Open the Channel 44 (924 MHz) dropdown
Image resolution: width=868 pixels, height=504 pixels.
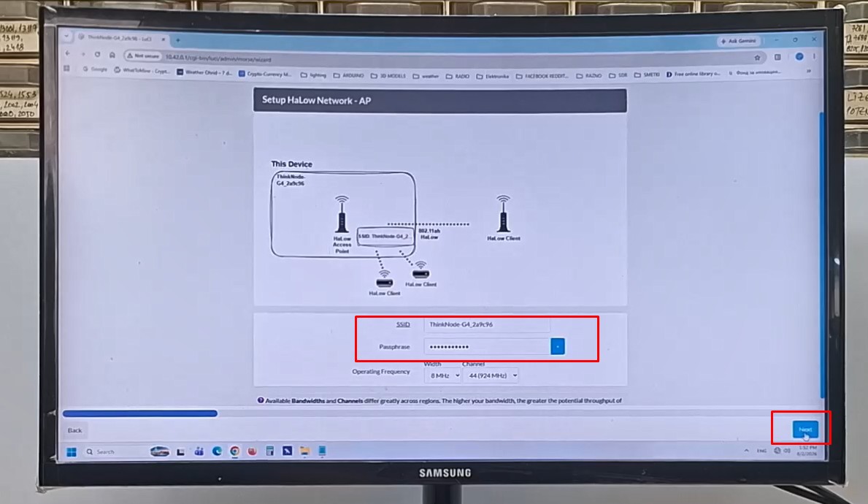491,375
